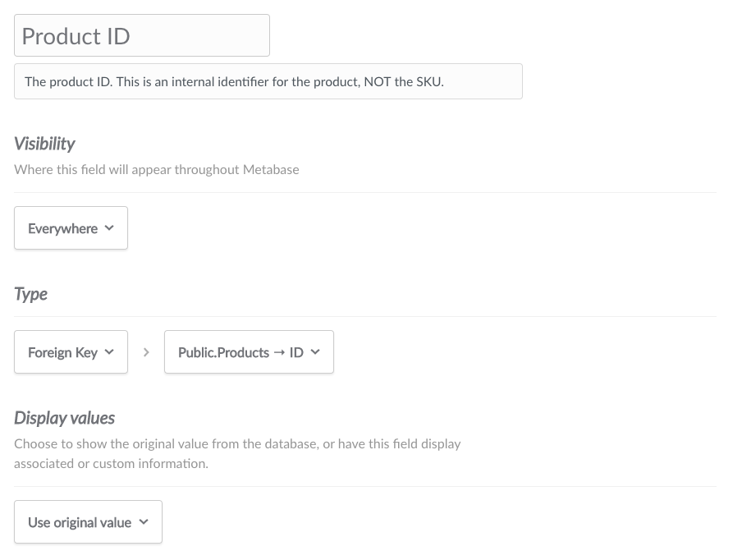
Task: Click the Visibility section heading
Action: [44, 144]
